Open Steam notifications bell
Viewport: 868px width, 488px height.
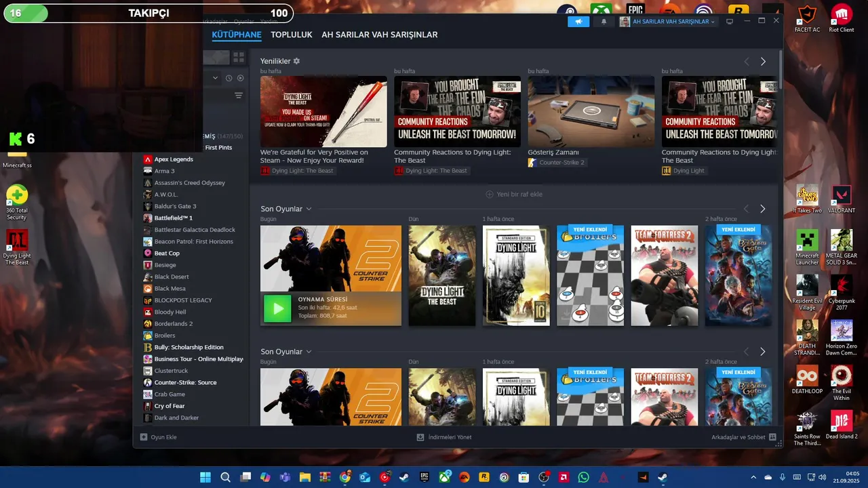click(604, 22)
